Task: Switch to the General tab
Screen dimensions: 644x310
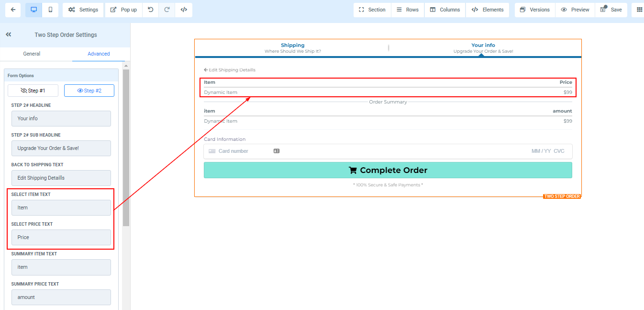Action: [x=32, y=54]
